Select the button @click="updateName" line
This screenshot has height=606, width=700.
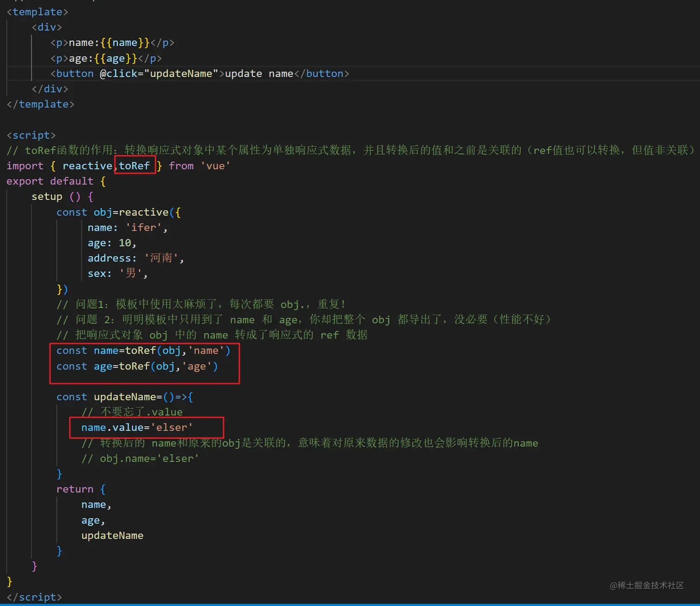coord(200,74)
